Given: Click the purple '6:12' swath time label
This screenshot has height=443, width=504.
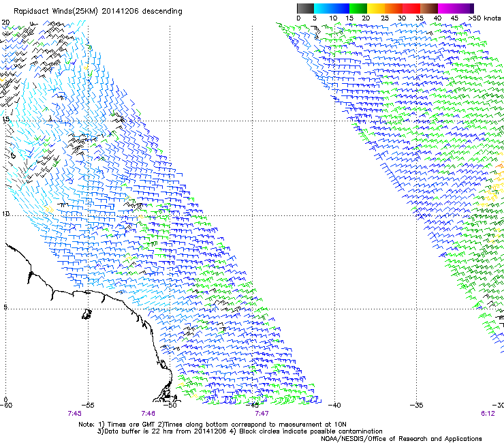Looking at the screenshot, I should [x=488, y=414].
